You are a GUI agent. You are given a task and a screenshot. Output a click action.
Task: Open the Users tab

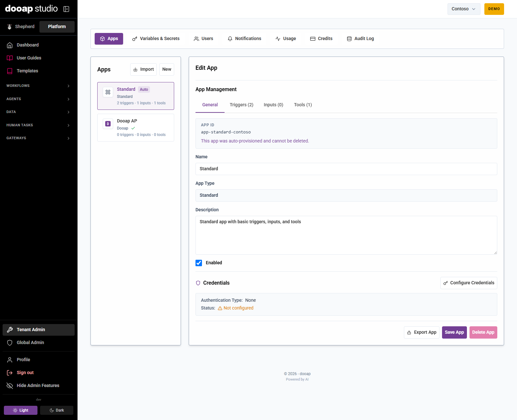pyautogui.click(x=203, y=39)
